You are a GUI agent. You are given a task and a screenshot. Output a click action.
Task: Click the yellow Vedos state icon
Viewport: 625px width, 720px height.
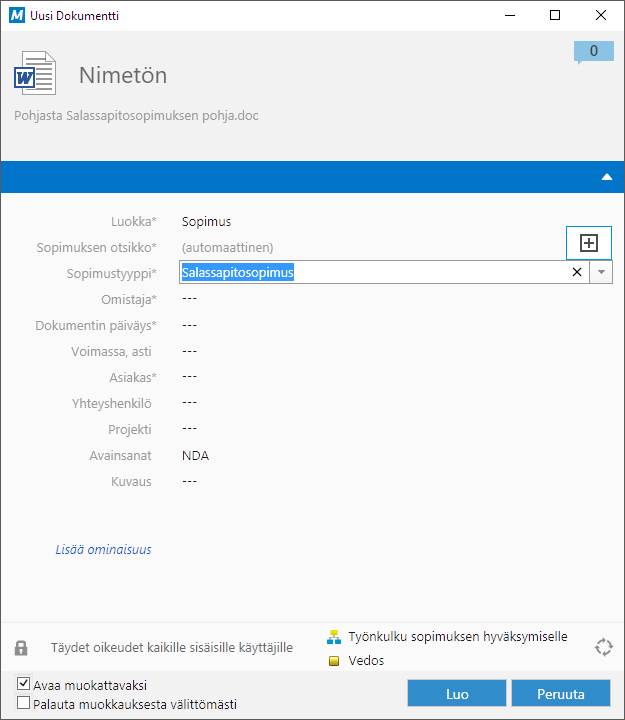[x=335, y=661]
